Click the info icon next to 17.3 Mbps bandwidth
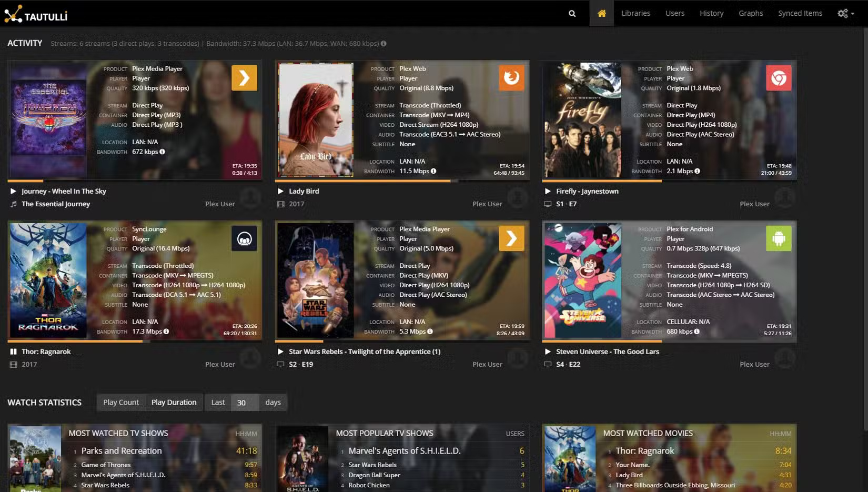The width and height of the screenshot is (868, 492). [166, 332]
